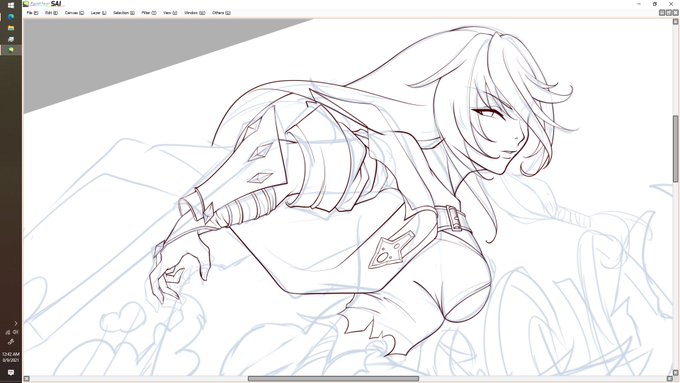The image size is (680, 383).
Task: Open the File menu
Action: coord(32,13)
